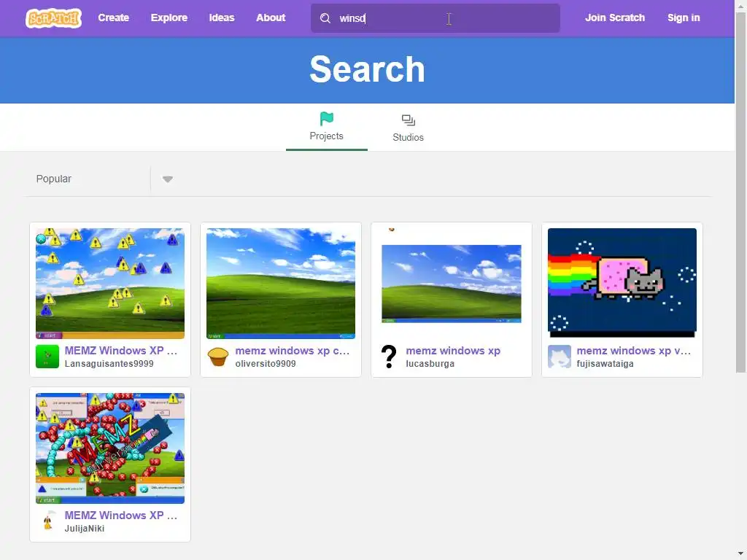The height and width of the screenshot is (560, 747).
Task: Open JulijaNiki's MEMZ chaos thumbnail
Action: coord(110,448)
